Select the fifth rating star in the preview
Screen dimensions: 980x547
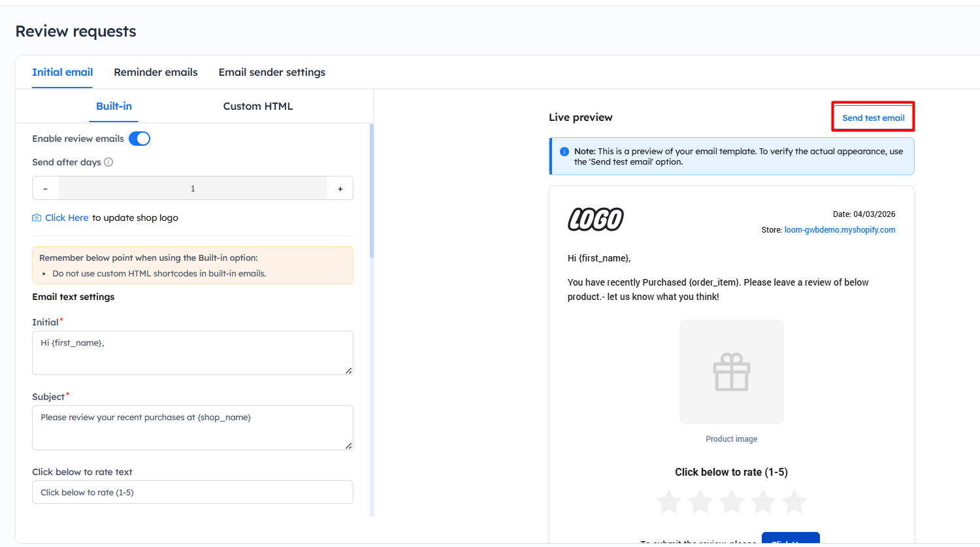pos(794,502)
